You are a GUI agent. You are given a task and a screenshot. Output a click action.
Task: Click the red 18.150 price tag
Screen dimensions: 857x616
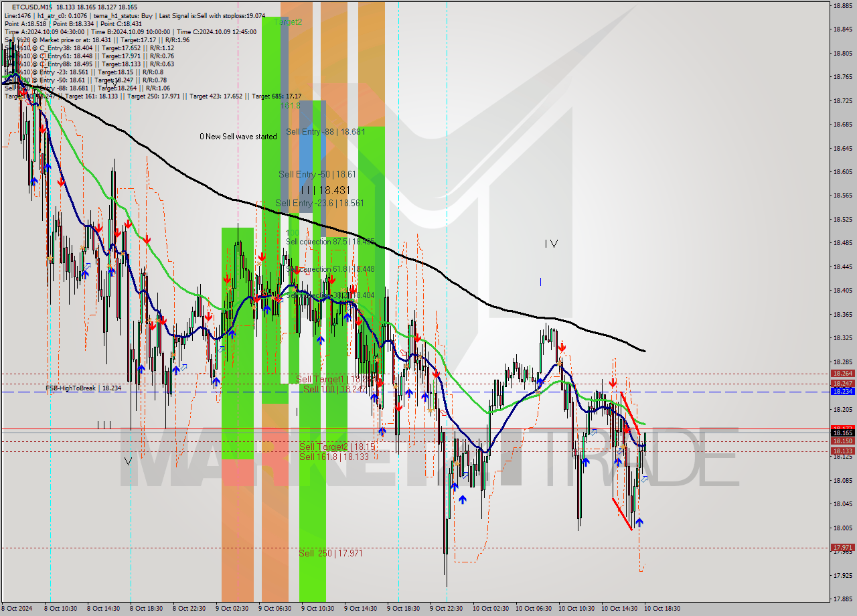(842, 441)
